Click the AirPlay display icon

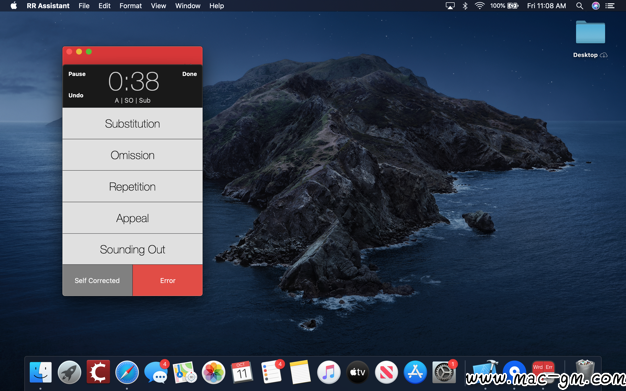pos(450,6)
